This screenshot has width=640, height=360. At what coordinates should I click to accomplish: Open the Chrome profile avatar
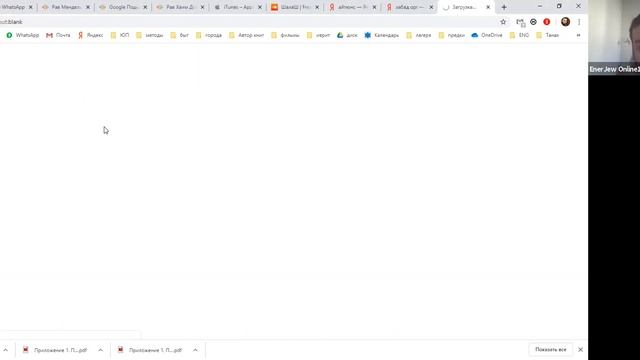click(565, 22)
